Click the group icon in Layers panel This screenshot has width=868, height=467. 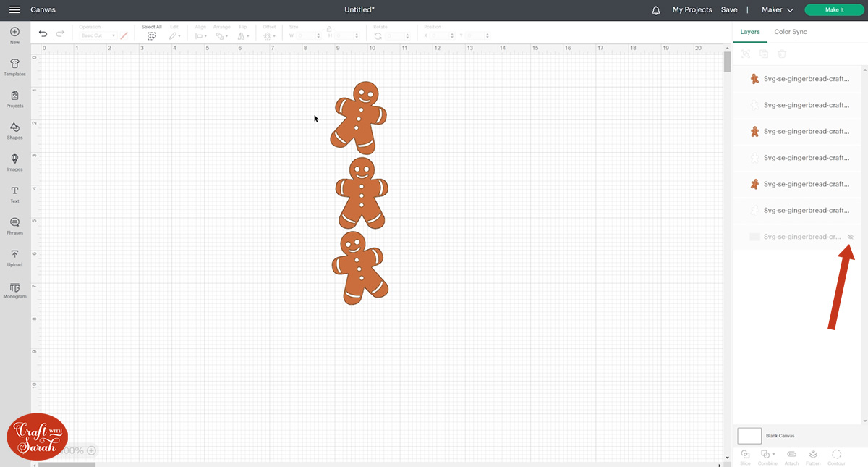pos(746,54)
